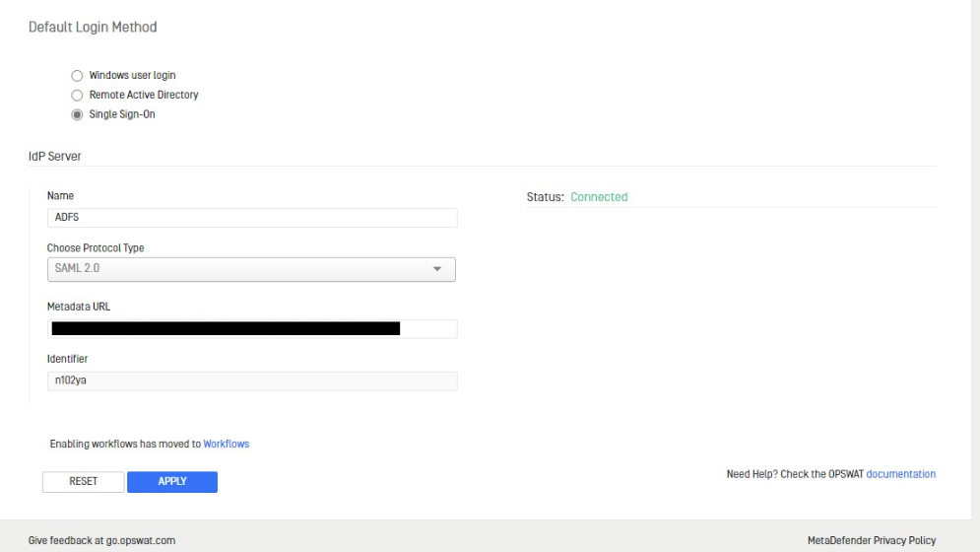Open MetaDefender Privacy Policy link

(872, 540)
